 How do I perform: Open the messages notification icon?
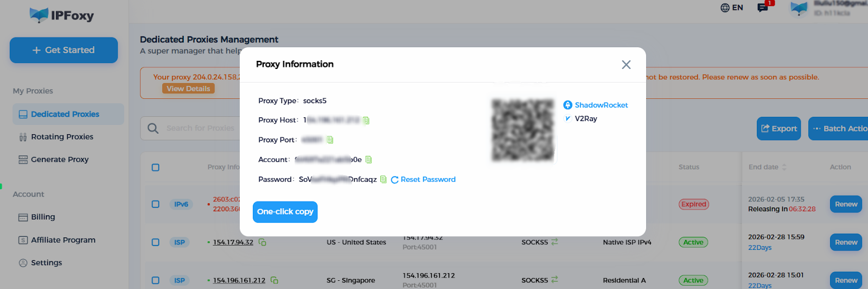(763, 8)
